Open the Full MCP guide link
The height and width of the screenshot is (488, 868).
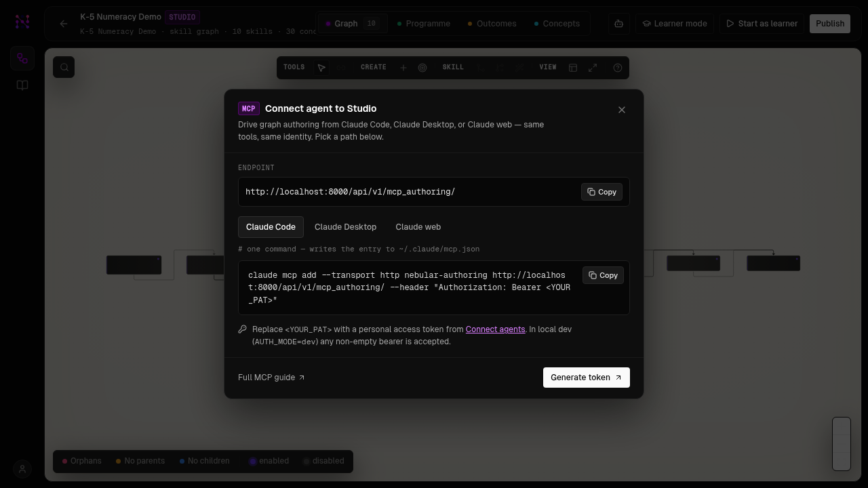click(x=271, y=378)
